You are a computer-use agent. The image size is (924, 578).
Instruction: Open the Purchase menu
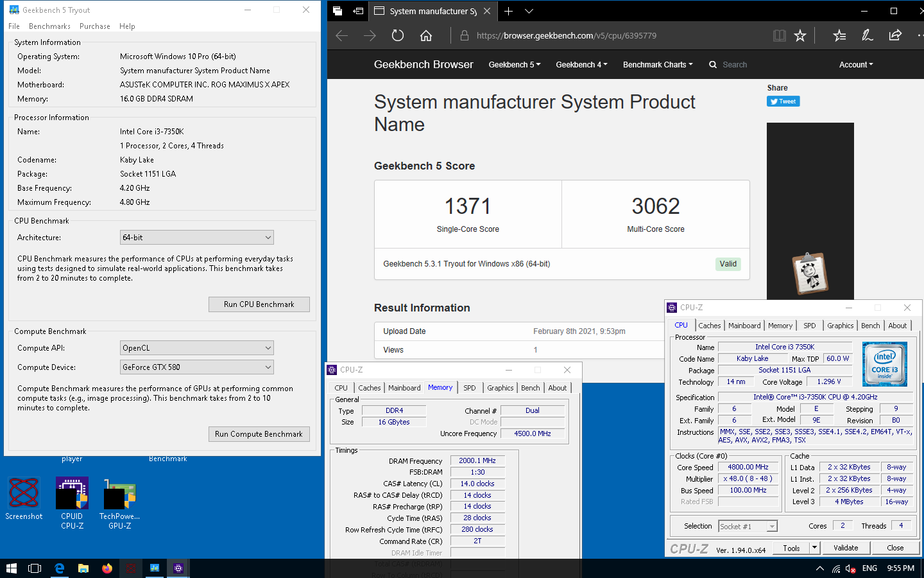[95, 26]
